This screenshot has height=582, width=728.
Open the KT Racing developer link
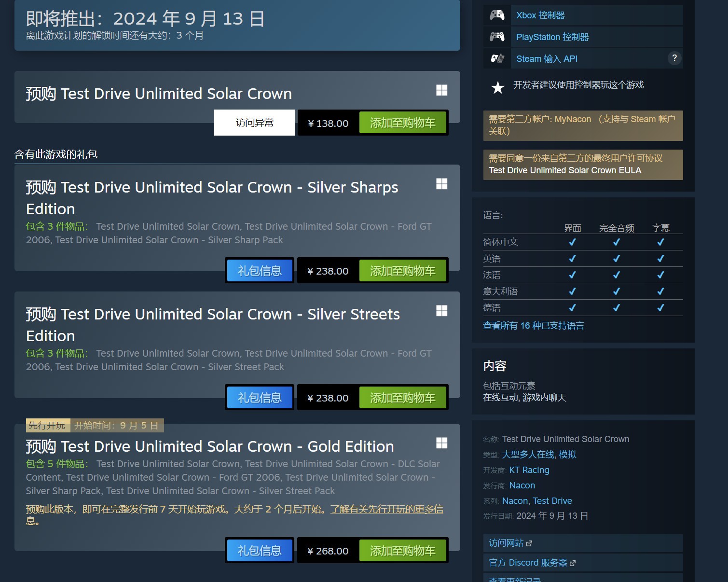coord(530,470)
